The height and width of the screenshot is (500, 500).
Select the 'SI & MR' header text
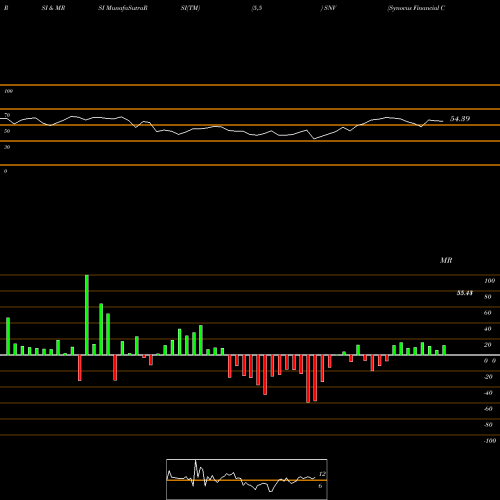[53, 8]
